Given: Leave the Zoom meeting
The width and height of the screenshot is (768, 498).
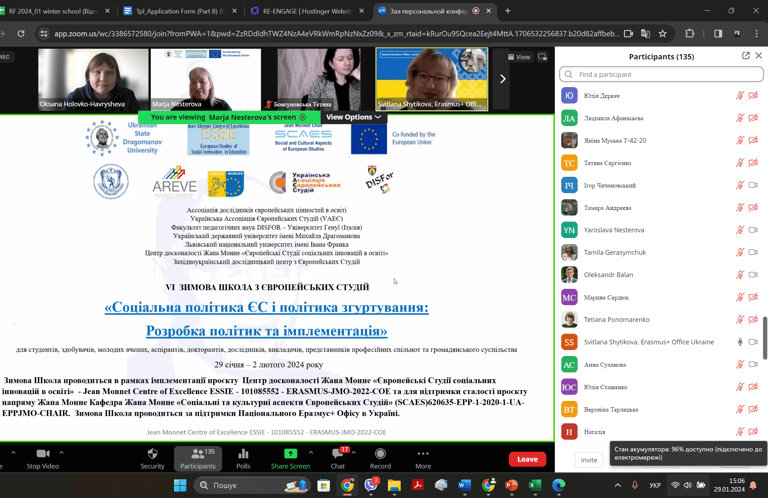Looking at the screenshot, I should pyautogui.click(x=528, y=459).
